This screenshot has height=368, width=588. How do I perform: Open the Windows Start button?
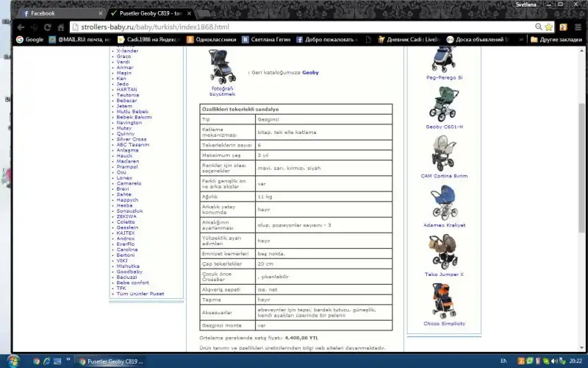tap(12, 361)
